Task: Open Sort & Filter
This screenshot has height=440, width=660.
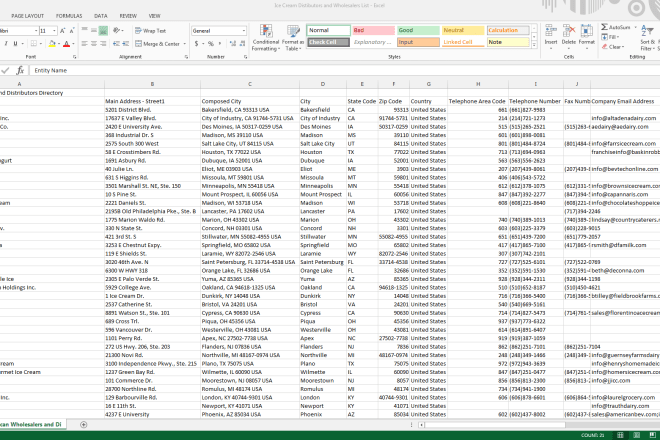Action: (647, 37)
